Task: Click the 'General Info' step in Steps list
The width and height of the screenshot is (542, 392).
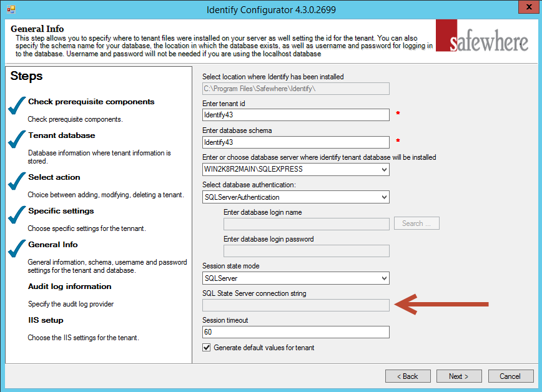Action: pyautogui.click(x=53, y=245)
